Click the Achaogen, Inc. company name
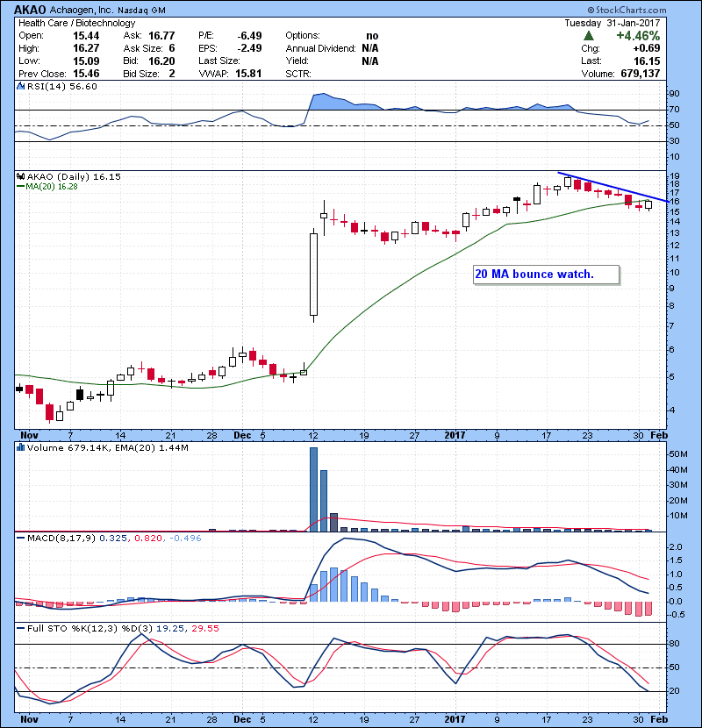Screen dimensions: 702x728 click(82, 10)
